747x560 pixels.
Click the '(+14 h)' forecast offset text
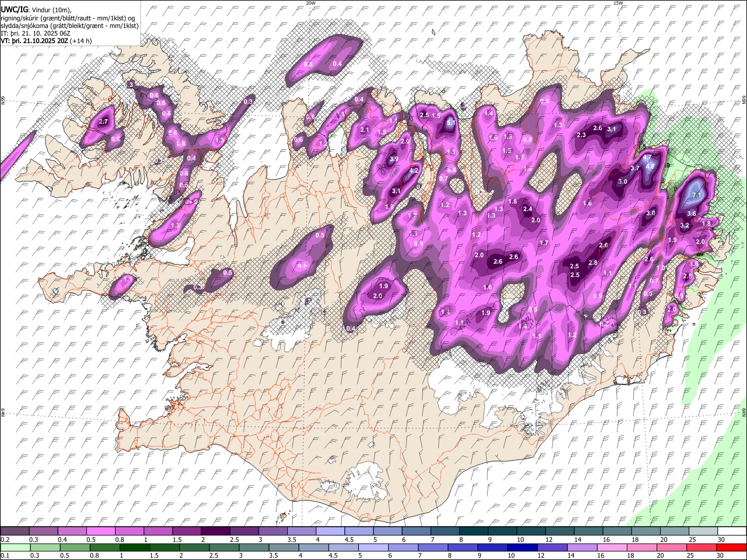81,41
